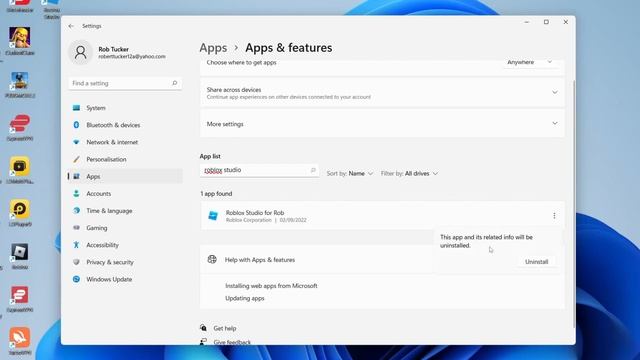Click the Settings back arrow
The image size is (640, 360).
(x=71, y=26)
